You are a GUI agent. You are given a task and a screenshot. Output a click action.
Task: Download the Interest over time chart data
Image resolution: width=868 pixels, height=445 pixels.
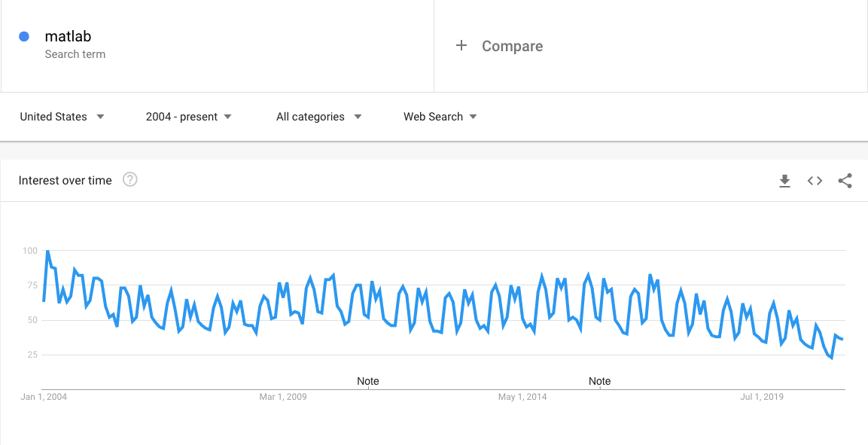[784, 181]
